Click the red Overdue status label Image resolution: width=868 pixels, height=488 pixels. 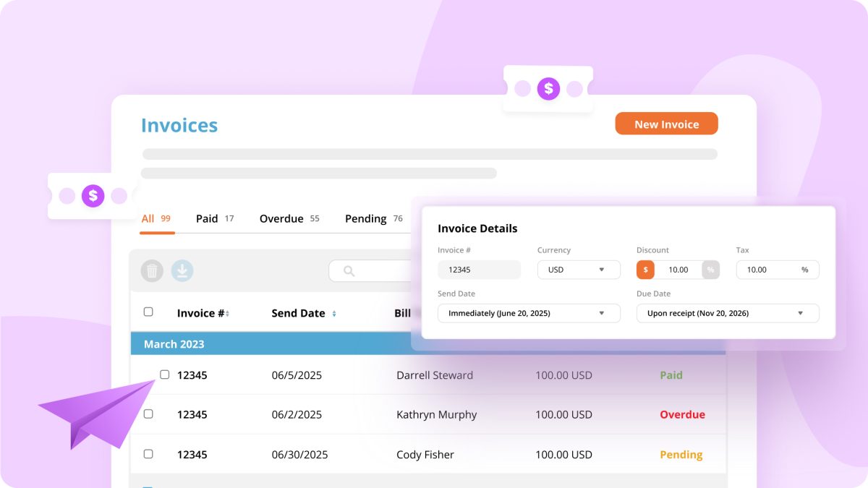click(682, 414)
